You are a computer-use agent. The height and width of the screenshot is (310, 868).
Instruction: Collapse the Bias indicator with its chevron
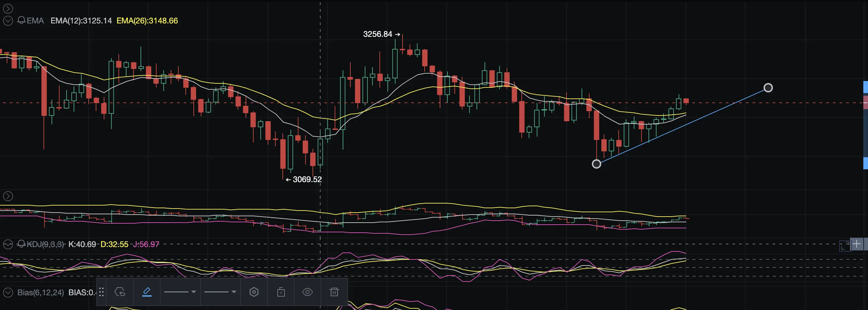pyautogui.click(x=8, y=293)
